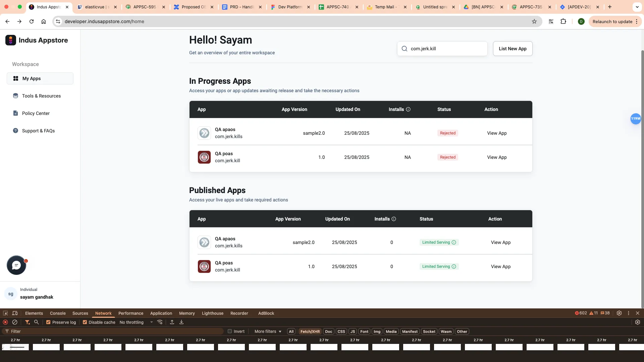Viewport: 644px width, 362px height.
Task: Click the network filter funnel icon
Action: coord(27,322)
